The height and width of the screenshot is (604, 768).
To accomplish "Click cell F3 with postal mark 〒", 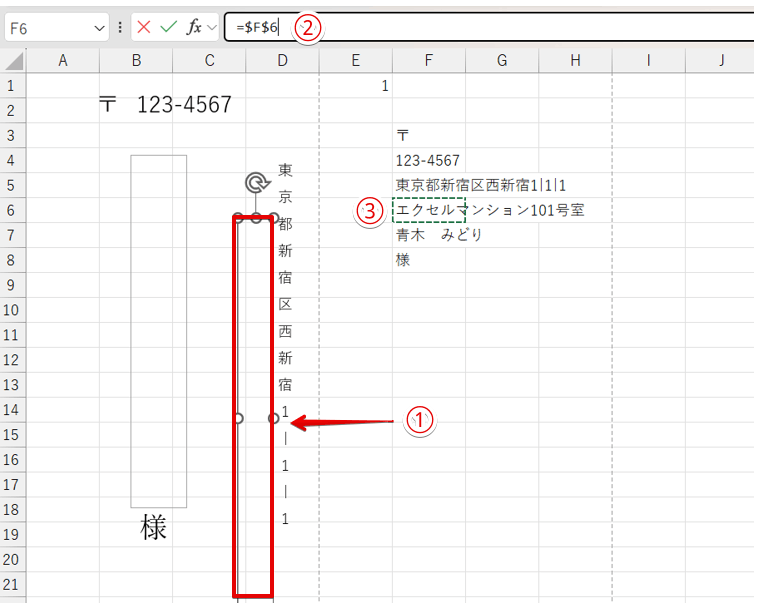I will (429, 136).
